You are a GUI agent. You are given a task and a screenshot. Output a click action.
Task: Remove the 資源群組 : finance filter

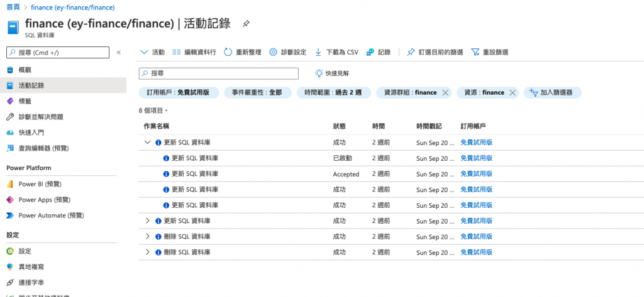[445, 93]
